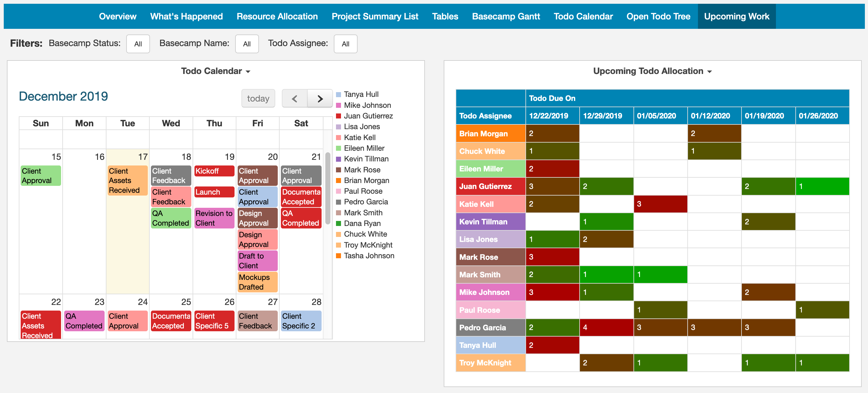Screen dimensions: 868x393
Task: Open Kickoff event on December 19
Action: pos(214,171)
